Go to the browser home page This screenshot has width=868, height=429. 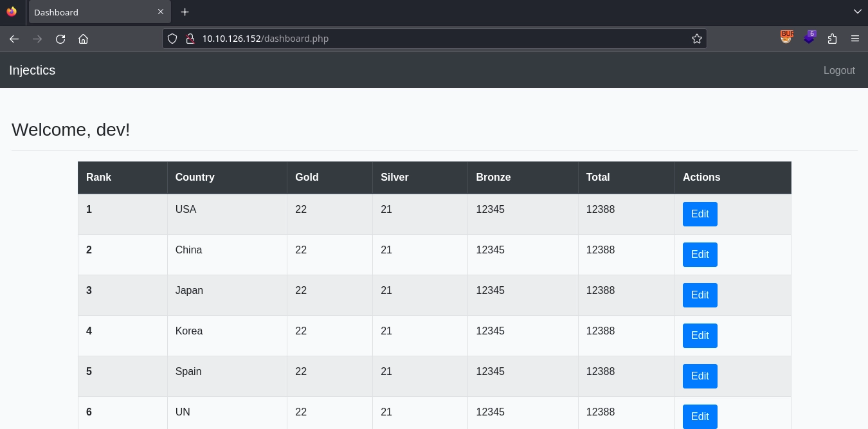(x=83, y=39)
